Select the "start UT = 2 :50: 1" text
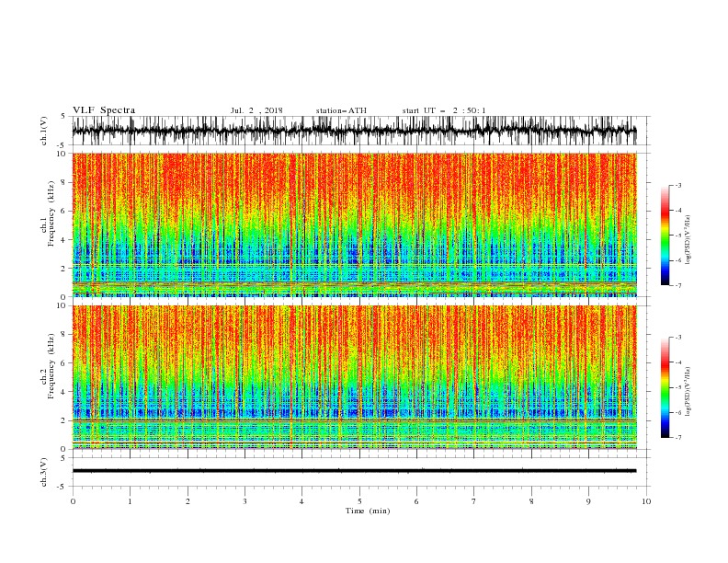 coord(444,110)
